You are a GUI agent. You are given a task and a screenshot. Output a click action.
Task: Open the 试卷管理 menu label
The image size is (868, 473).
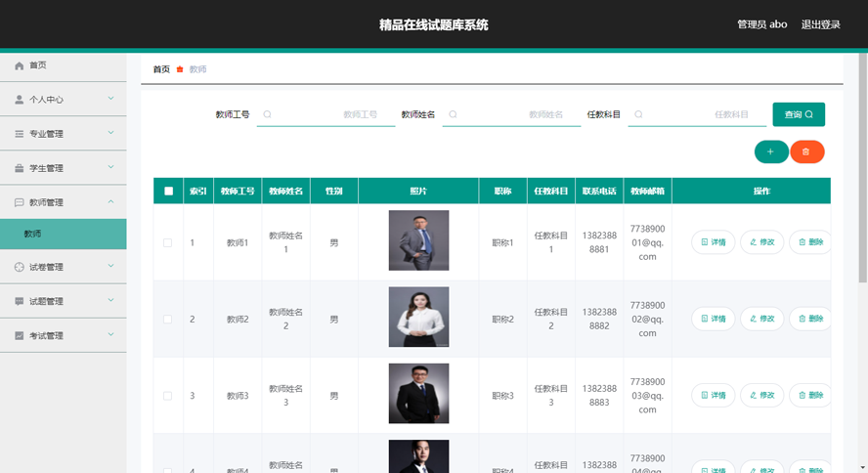(46, 267)
